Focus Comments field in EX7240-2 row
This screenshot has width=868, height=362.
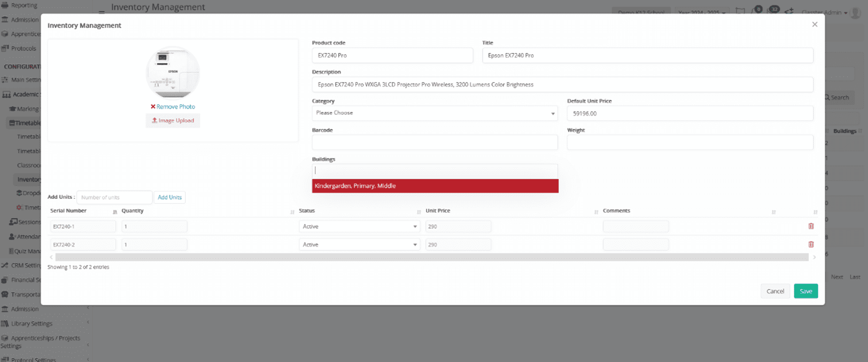click(x=635, y=245)
